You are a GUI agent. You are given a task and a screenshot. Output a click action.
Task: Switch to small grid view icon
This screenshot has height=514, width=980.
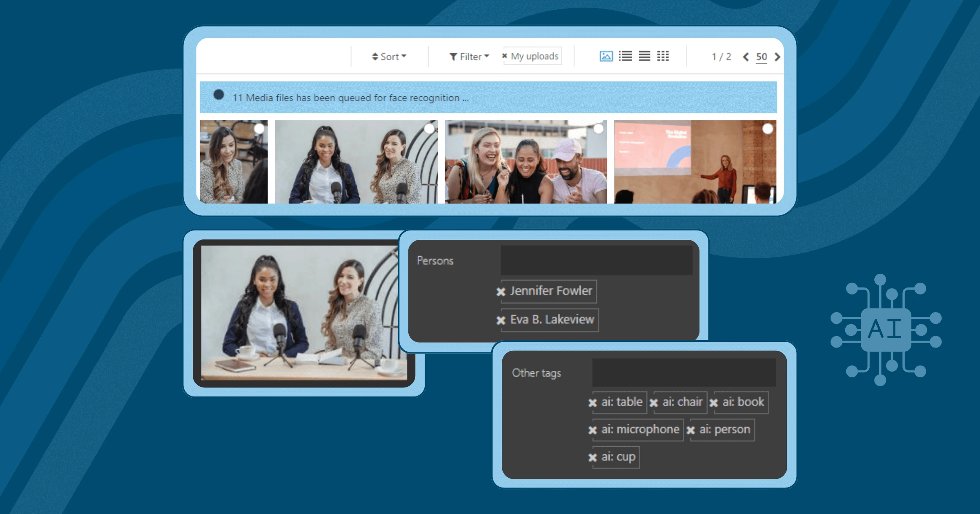click(x=663, y=56)
